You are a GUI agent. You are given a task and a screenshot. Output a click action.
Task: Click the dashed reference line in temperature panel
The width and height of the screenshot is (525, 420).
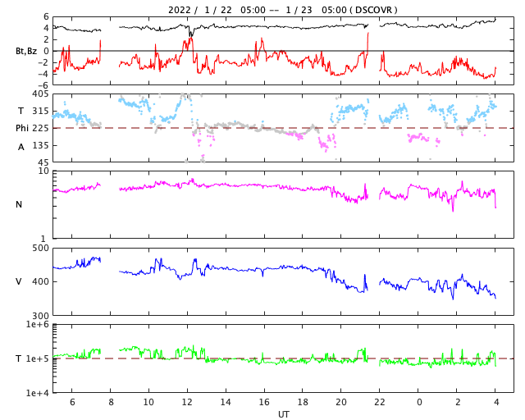[283, 358]
